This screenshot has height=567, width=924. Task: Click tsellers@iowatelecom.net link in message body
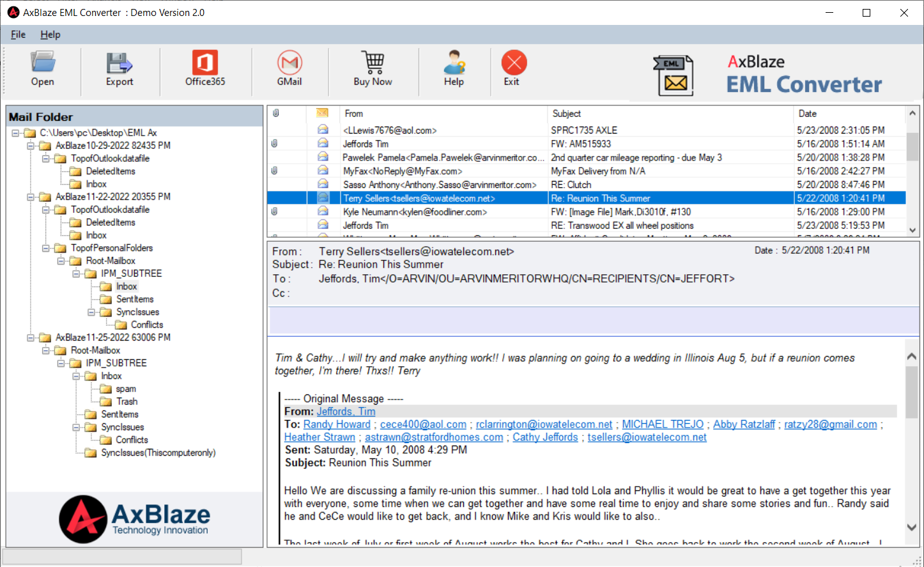click(647, 437)
